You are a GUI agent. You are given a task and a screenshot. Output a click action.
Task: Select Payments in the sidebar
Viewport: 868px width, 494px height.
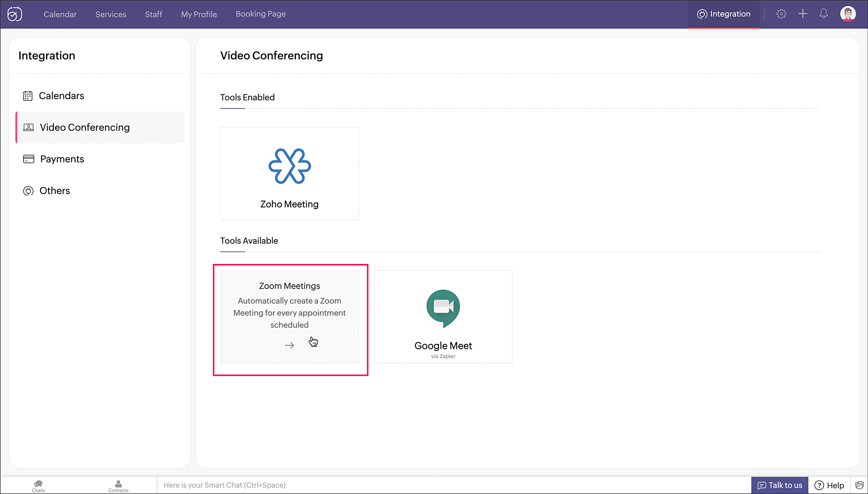click(x=100, y=159)
